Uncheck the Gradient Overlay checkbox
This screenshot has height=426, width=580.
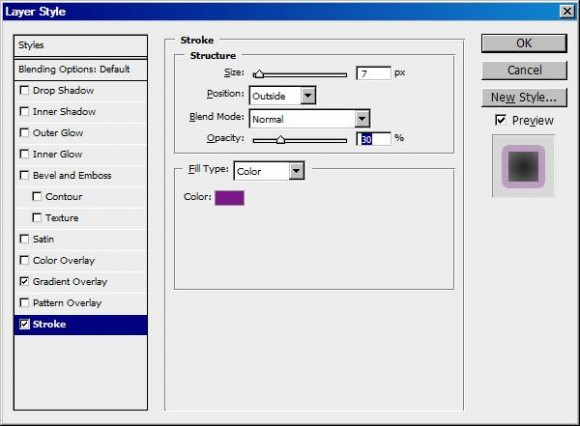[24, 281]
